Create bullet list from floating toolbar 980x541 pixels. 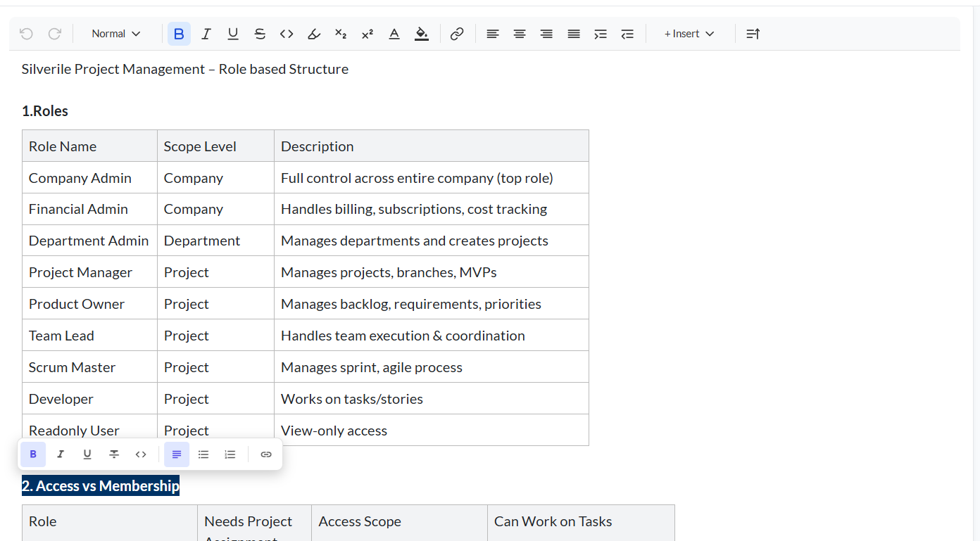(203, 454)
